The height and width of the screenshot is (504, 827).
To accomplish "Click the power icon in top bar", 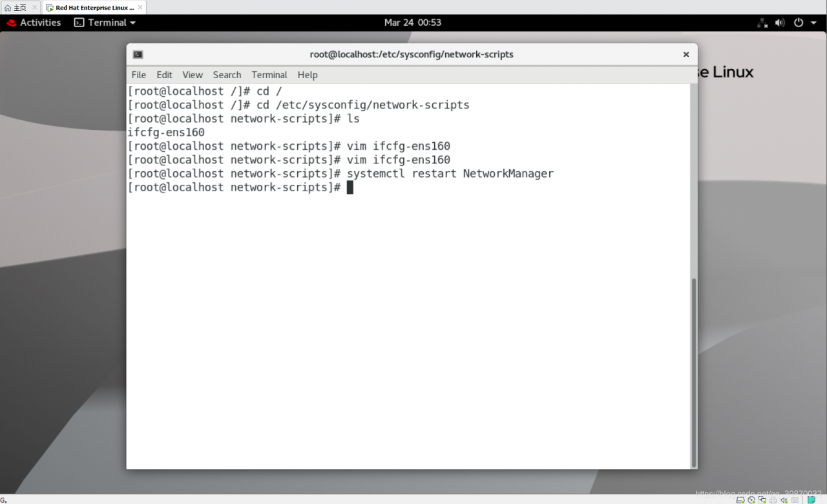I will click(799, 23).
